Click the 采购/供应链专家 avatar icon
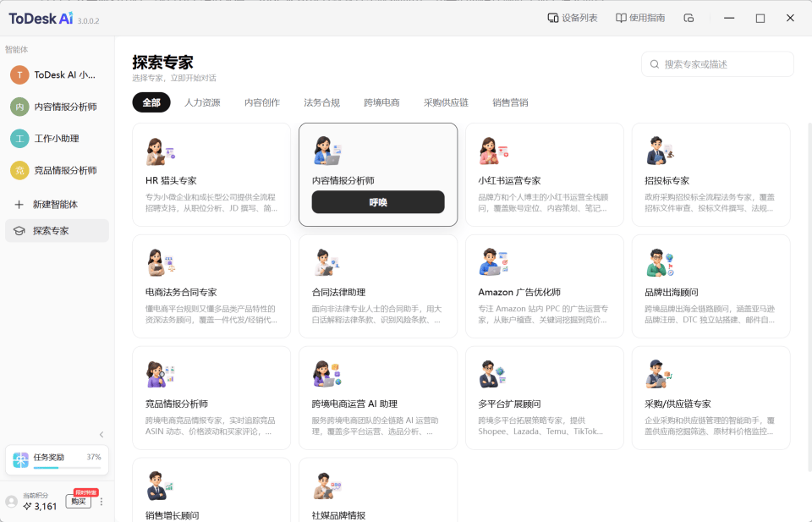 coord(658,374)
